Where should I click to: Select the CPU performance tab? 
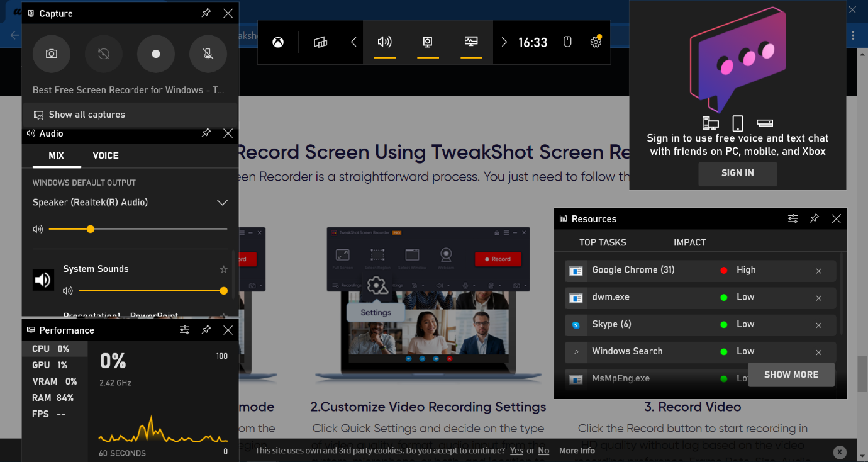pos(55,349)
